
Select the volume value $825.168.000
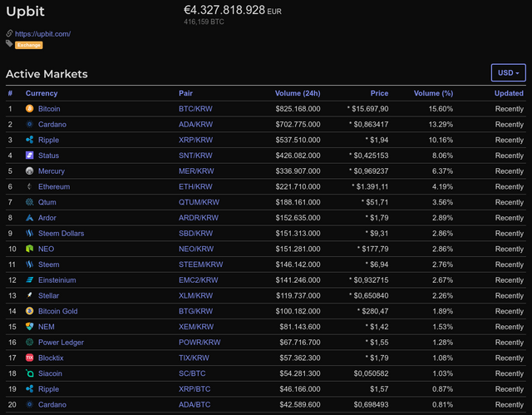298,109
